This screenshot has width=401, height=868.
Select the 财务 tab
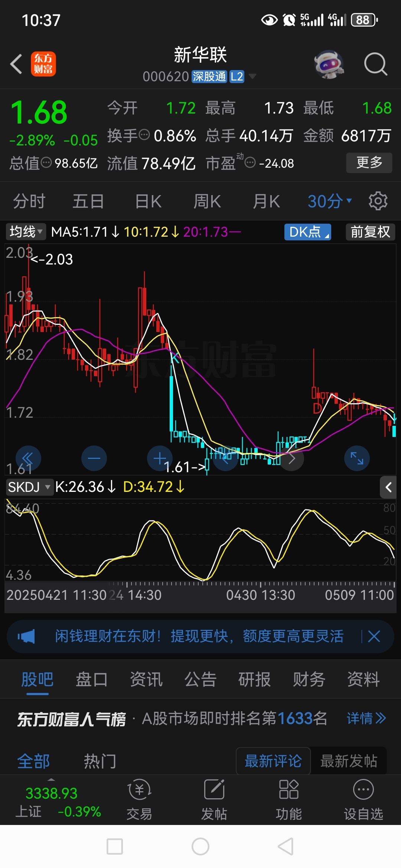pyautogui.click(x=309, y=680)
